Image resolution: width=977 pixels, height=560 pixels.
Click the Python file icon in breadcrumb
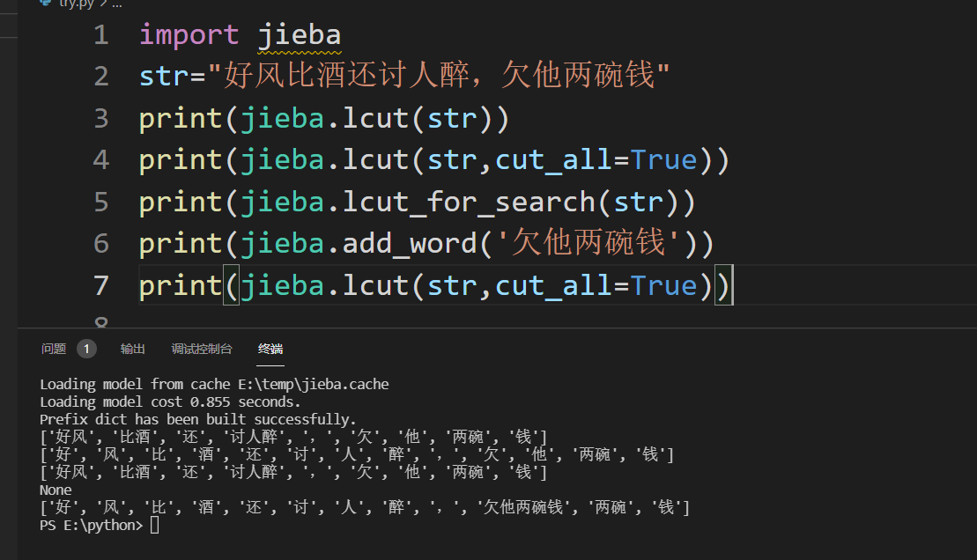point(45,3)
